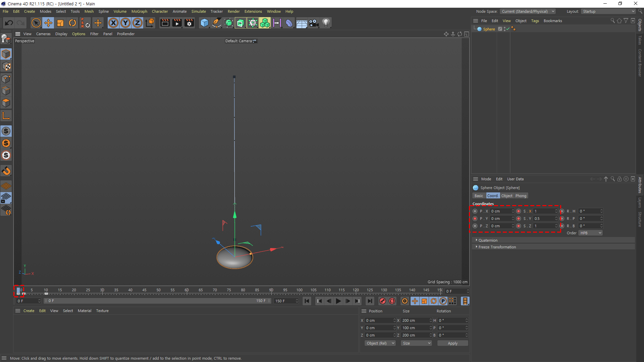Click the Record Active Objects keyframe button
Image resolution: width=644 pixels, height=362 pixels.
click(382, 301)
